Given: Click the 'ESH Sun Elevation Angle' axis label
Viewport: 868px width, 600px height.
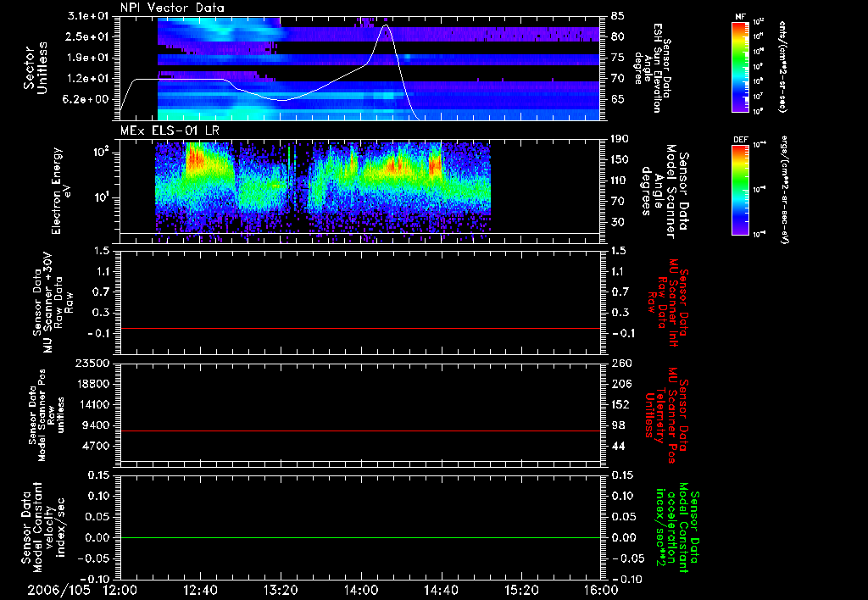Looking at the screenshot, I should (x=652, y=68).
